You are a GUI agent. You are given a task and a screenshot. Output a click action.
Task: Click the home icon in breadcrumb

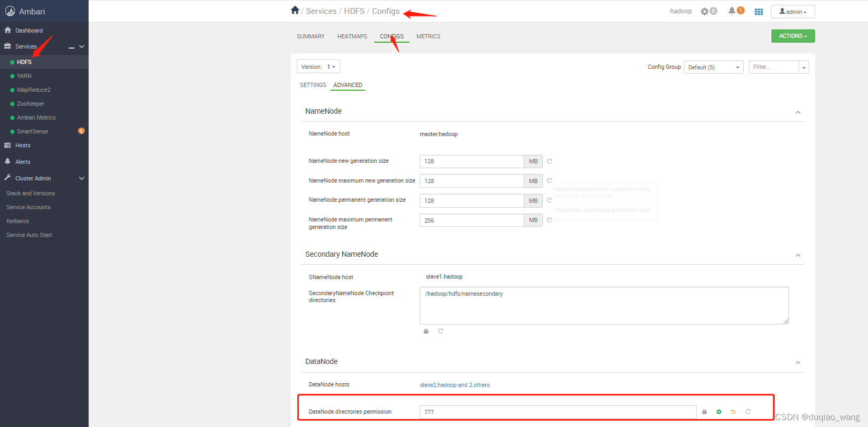(x=295, y=10)
